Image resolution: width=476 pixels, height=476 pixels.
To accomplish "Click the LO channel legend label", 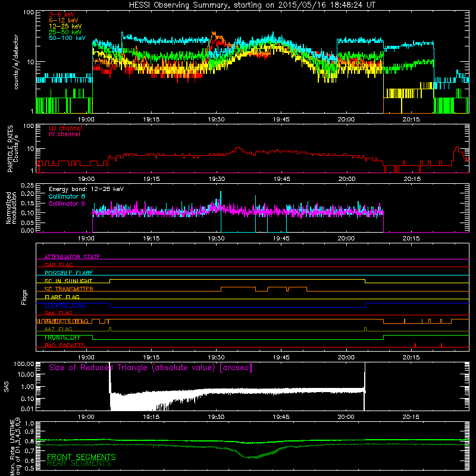I will [x=65, y=128].
